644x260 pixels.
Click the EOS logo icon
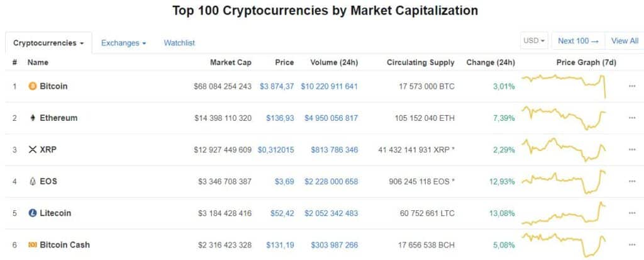click(x=33, y=181)
